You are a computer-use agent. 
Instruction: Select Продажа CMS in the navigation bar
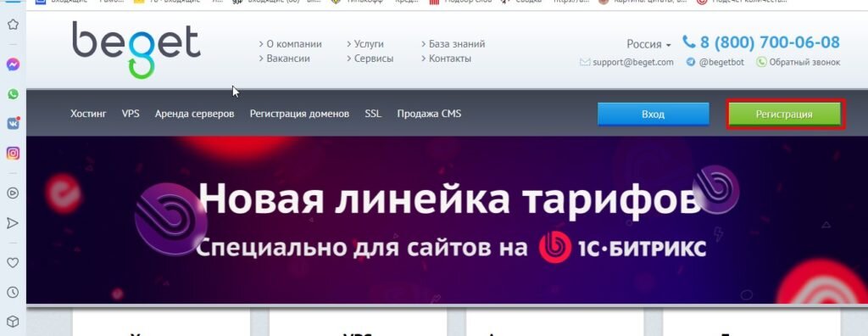(429, 114)
